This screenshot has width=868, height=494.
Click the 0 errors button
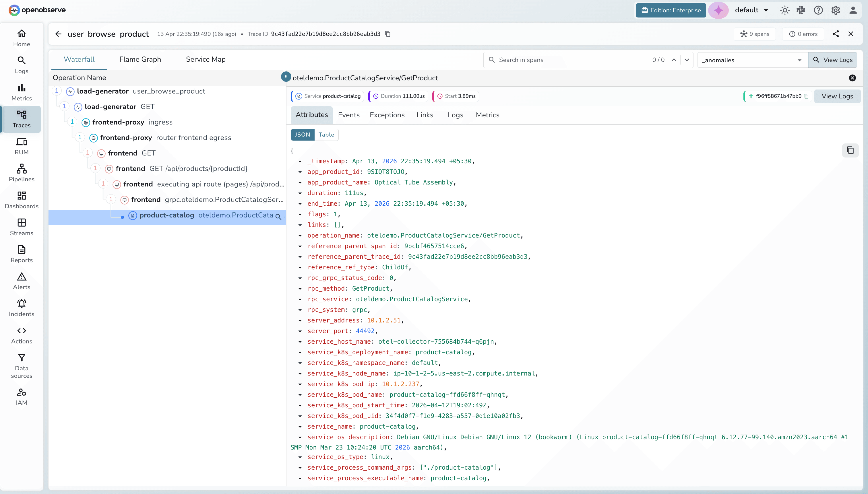803,34
